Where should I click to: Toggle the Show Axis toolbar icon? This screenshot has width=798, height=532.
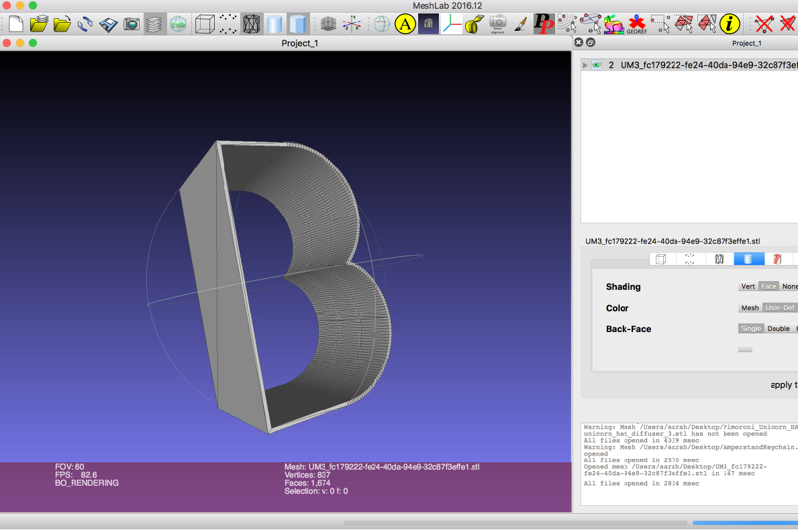click(x=351, y=25)
